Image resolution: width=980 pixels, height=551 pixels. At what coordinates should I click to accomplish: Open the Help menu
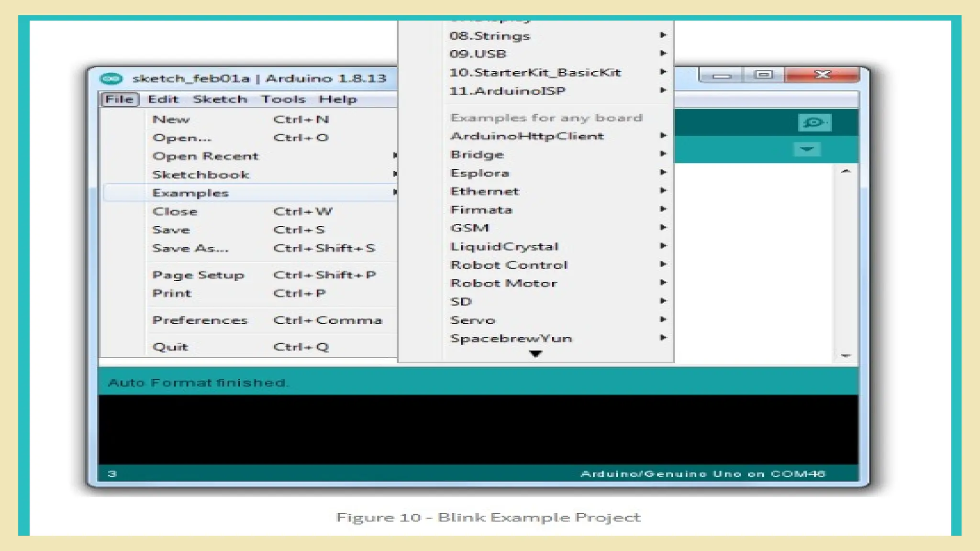pyautogui.click(x=338, y=99)
